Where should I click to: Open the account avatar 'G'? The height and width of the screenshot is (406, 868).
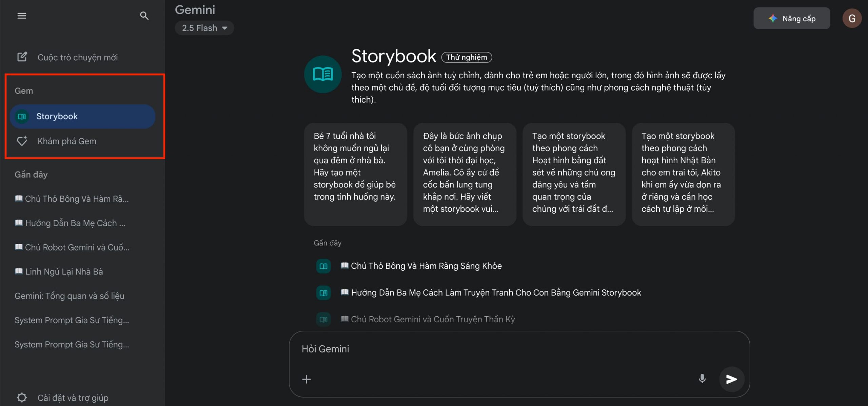[x=852, y=18]
